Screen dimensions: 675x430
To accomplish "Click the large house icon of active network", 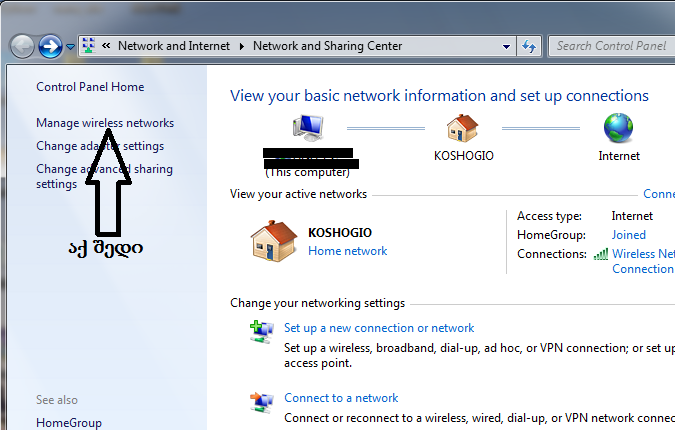I will [x=274, y=241].
